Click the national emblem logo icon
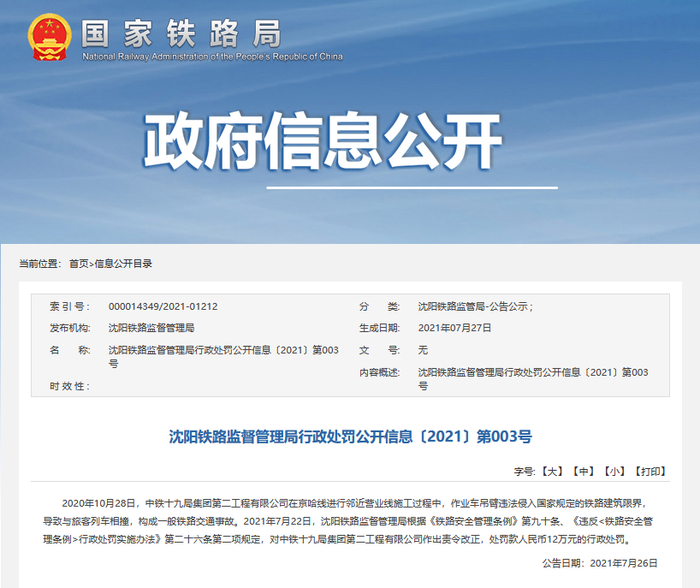The height and width of the screenshot is (588, 700). [49, 37]
